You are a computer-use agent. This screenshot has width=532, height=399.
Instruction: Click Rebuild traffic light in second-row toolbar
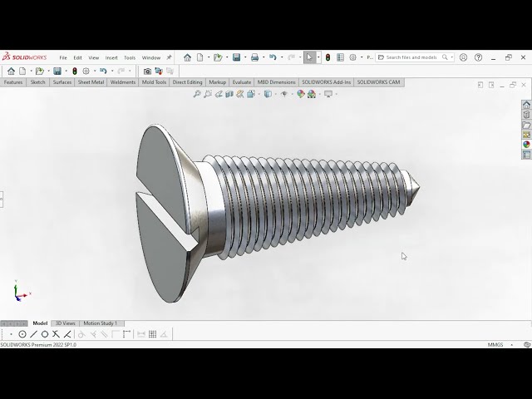(75, 71)
